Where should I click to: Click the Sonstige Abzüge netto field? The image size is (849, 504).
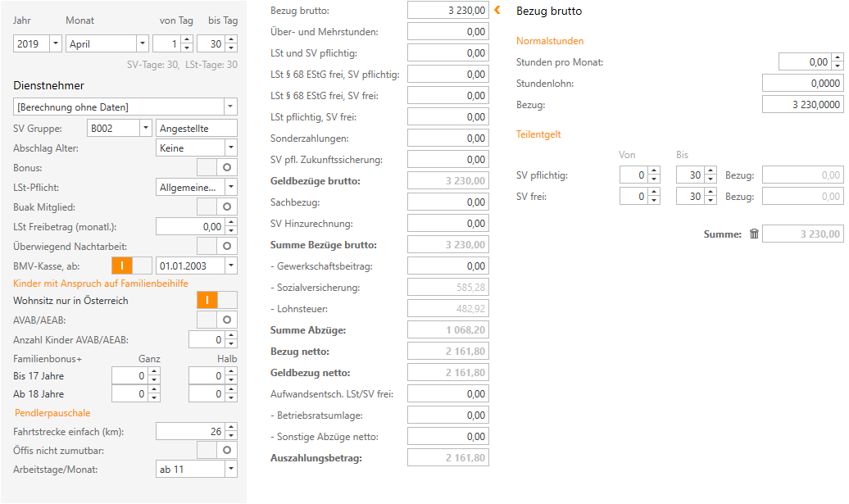pyautogui.click(x=448, y=436)
